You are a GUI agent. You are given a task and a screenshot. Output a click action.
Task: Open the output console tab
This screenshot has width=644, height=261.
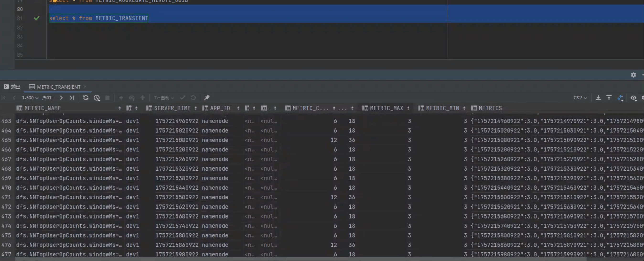(x=12, y=87)
